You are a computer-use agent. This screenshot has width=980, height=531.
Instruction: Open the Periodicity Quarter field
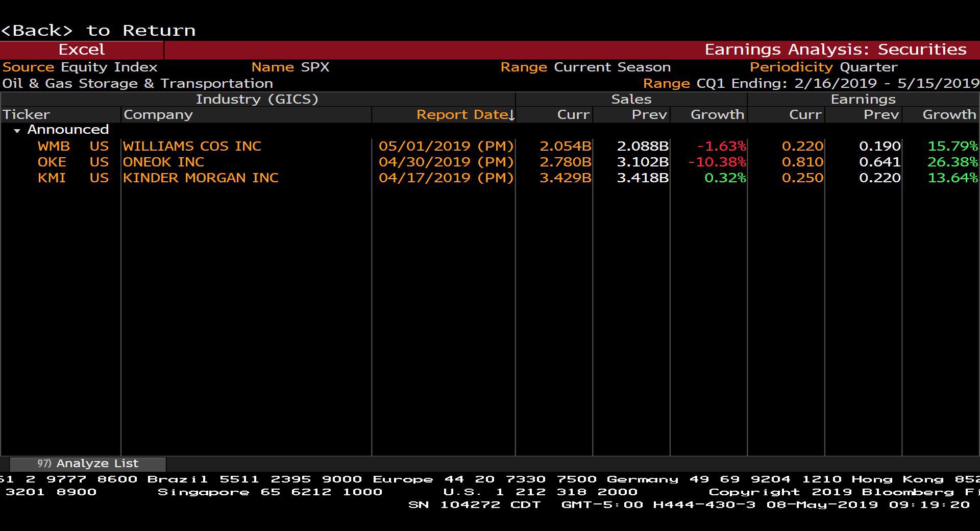point(823,67)
